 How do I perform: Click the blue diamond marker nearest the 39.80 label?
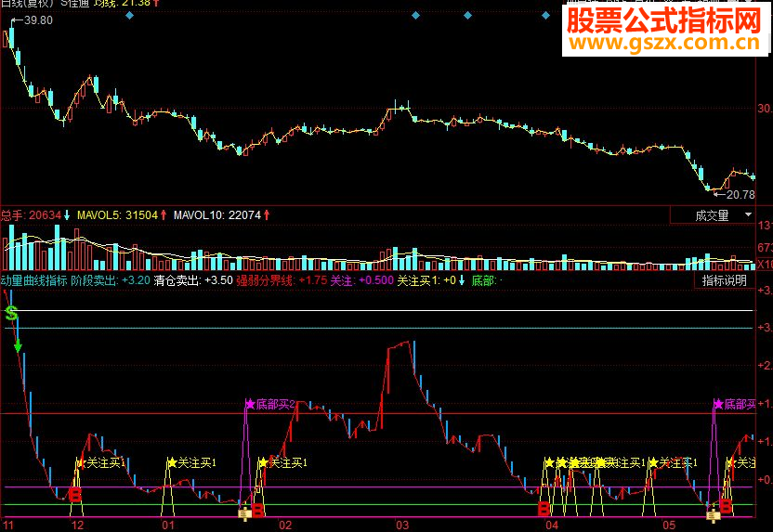pyautogui.click(x=129, y=16)
